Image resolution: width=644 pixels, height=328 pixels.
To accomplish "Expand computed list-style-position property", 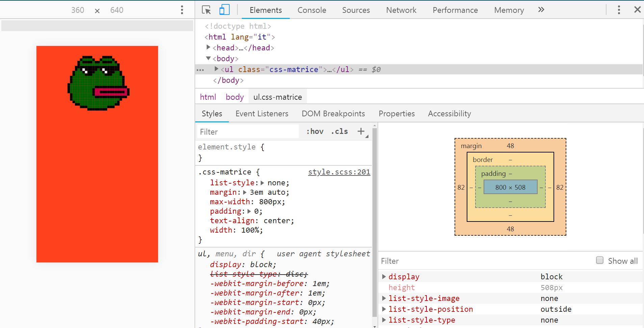I will pos(384,309).
